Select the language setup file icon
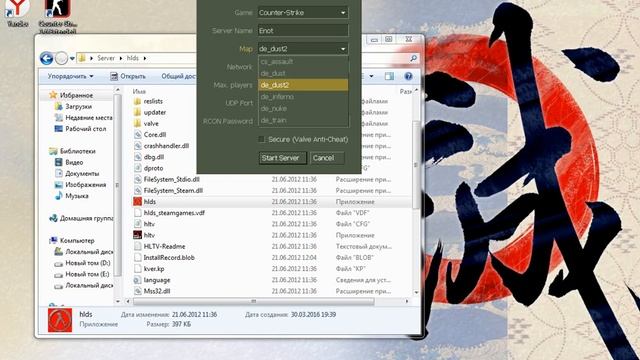The width and height of the screenshot is (640, 360). (x=138, y=280)
